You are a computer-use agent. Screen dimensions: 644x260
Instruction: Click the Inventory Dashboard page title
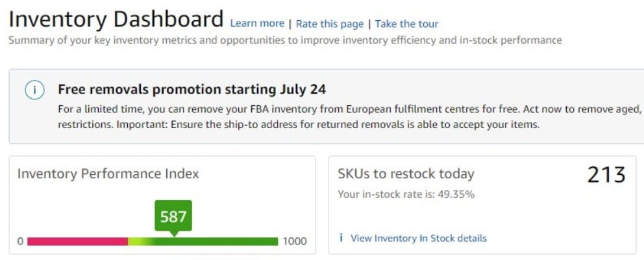pos(116,19)
